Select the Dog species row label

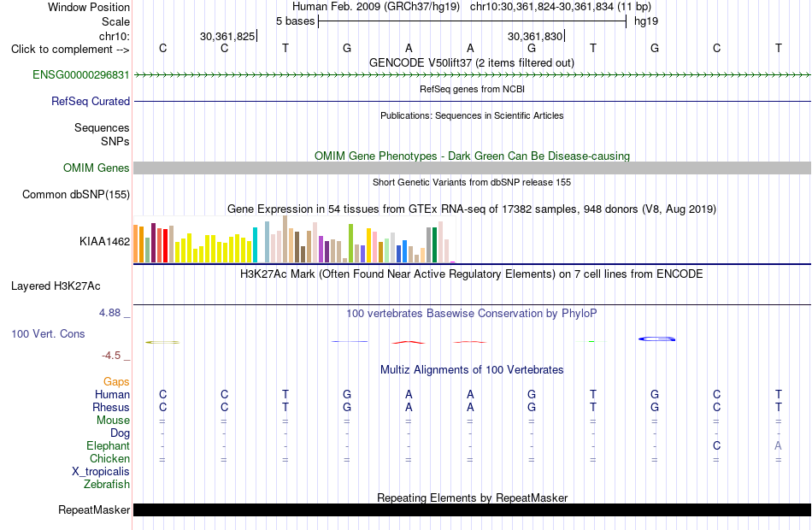click(x=120, y=433)
